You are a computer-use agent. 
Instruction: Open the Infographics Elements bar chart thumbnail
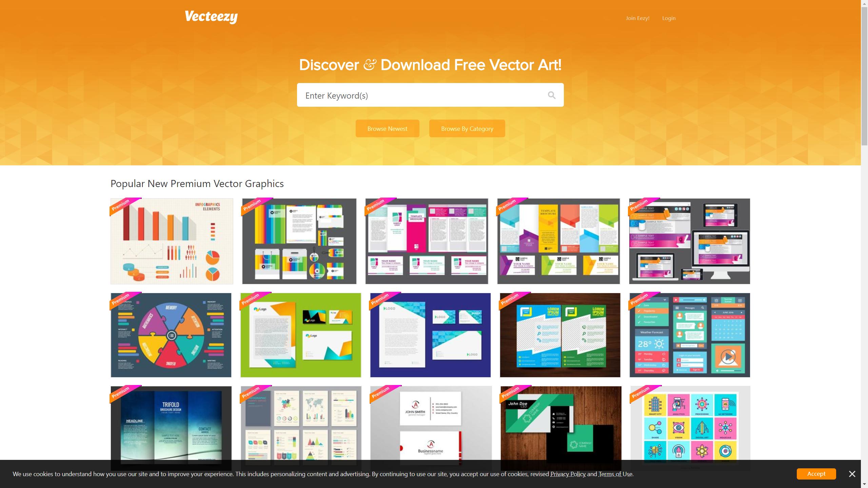click(x=172, y=241)
